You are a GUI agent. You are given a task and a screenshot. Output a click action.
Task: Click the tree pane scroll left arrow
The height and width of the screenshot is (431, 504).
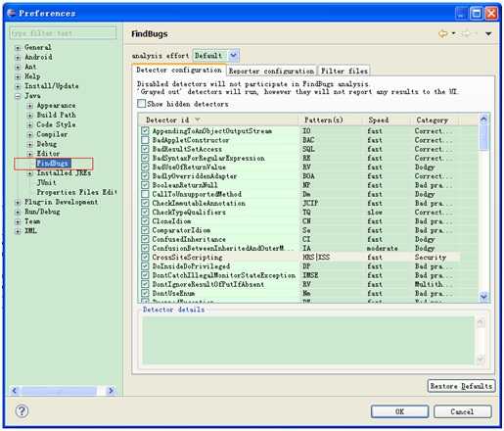click(x=15, y=391)
